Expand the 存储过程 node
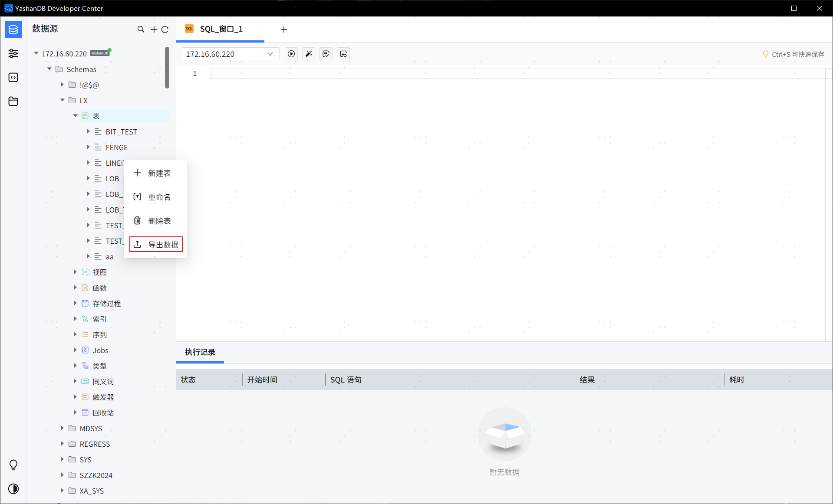Screen dimensions: 833x504 coord(75,303)
